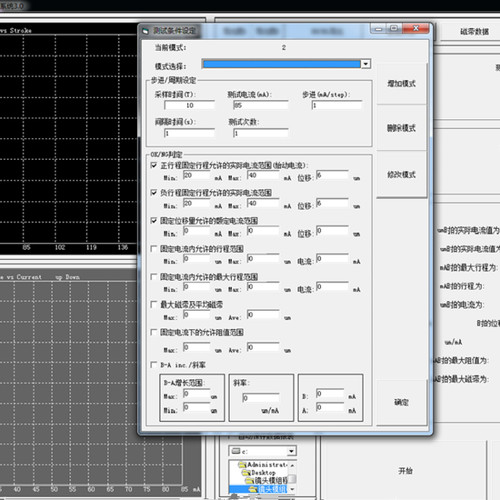500x500 pixels.
Task: Click the test condition dialog title icon
Action: click(145, 31)
